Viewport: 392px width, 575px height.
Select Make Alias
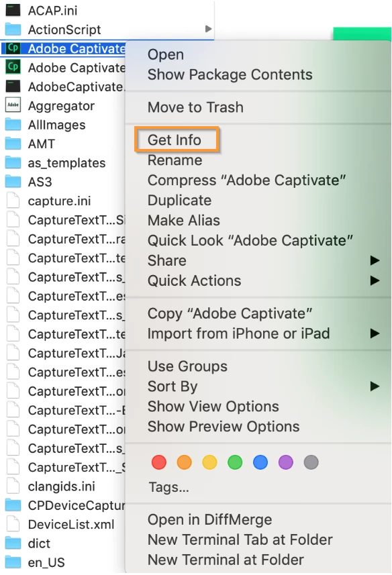(184, 221)
